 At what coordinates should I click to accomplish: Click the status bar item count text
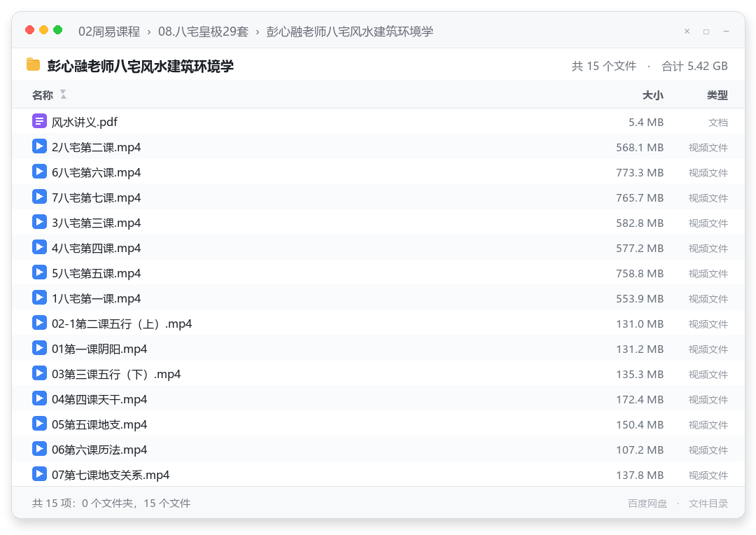tap(111, 503)
